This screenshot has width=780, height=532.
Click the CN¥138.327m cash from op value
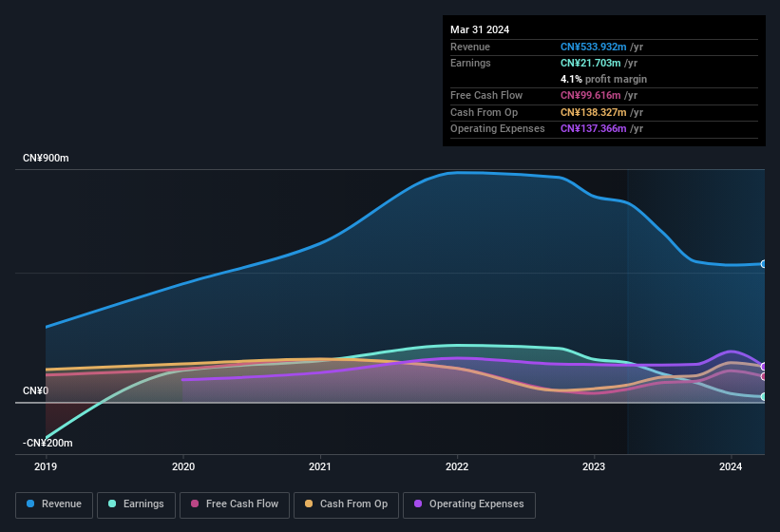[594, 112]
